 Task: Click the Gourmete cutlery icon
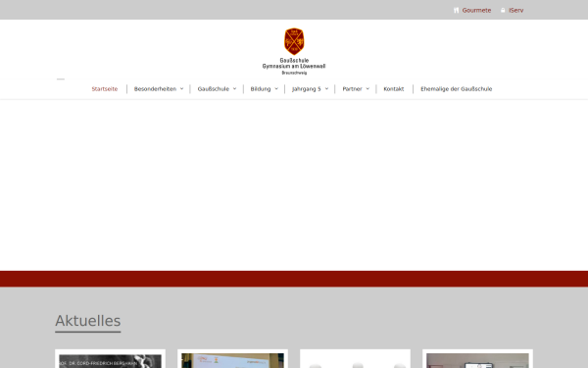(456, 10)
